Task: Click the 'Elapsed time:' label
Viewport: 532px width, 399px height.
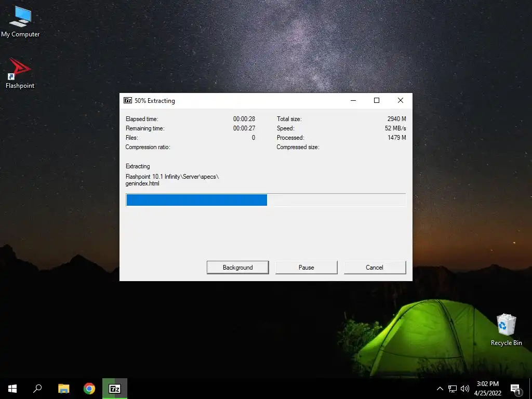Action: (x=142, y=119)
